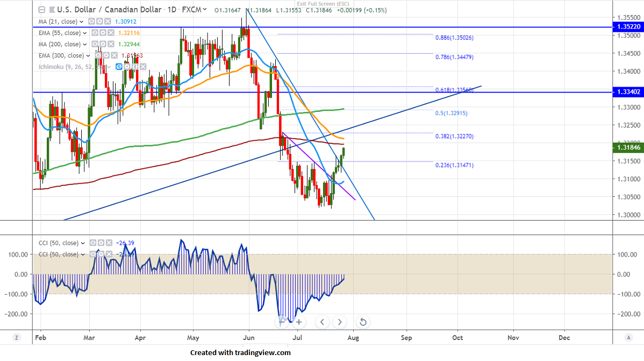
Task: Select the 0.5(1.32915) Fibonacci level label
Action: (x=452, y=112)
